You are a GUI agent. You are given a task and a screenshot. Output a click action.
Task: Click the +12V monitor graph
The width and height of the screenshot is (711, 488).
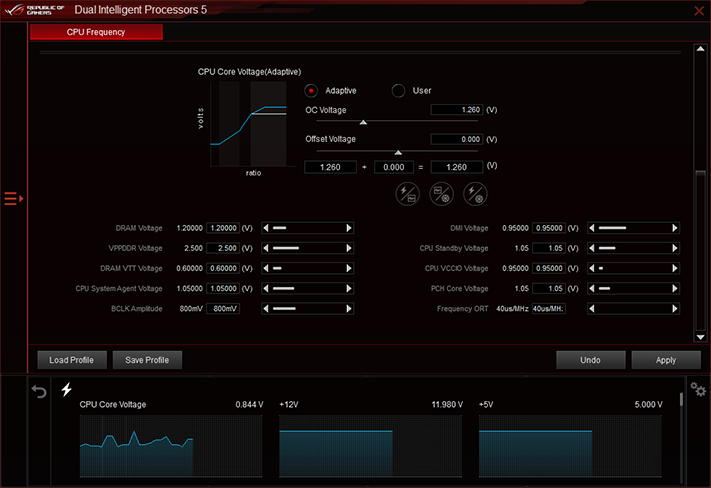click(x=370, y=445)
